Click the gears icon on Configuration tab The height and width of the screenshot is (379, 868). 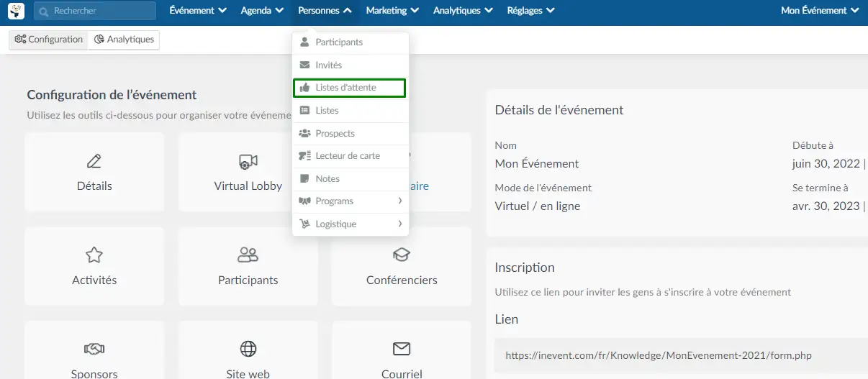pyautogui.click(x=20, y=40)
